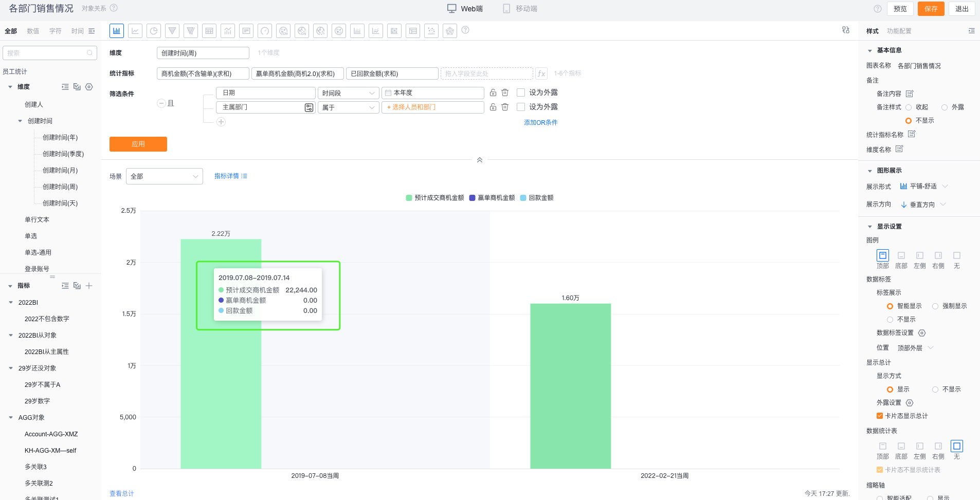Select the table chart type icon
Image resolution: width=980 pixels, height=500 pixels.
[x=209, y=31]
